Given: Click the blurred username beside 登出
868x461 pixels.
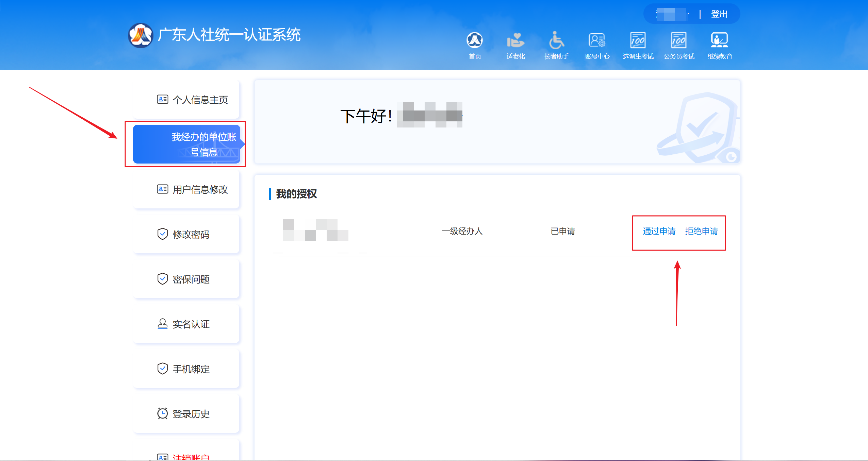Looking at the screenshot, I should tap(672, 14).
